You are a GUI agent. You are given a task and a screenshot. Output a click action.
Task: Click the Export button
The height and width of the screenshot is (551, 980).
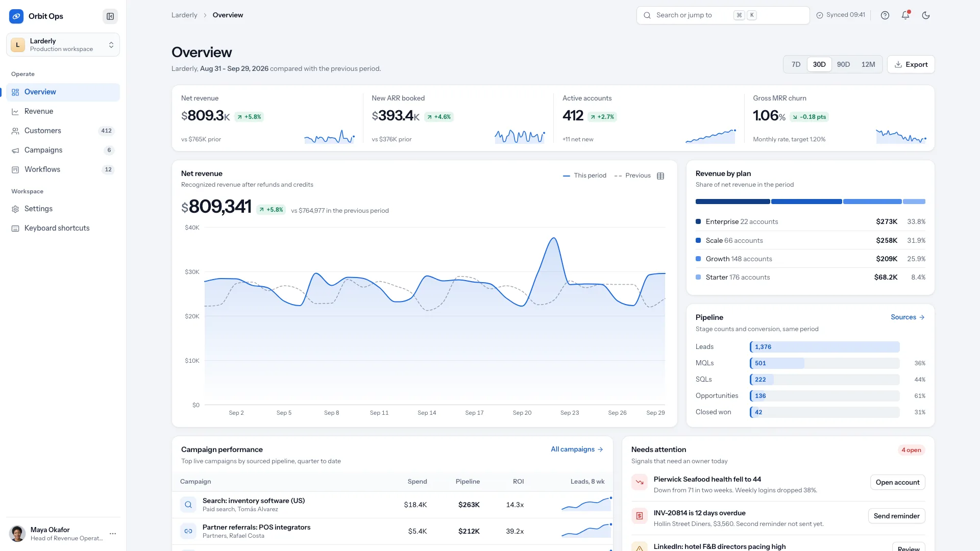[x=911, y=65]
